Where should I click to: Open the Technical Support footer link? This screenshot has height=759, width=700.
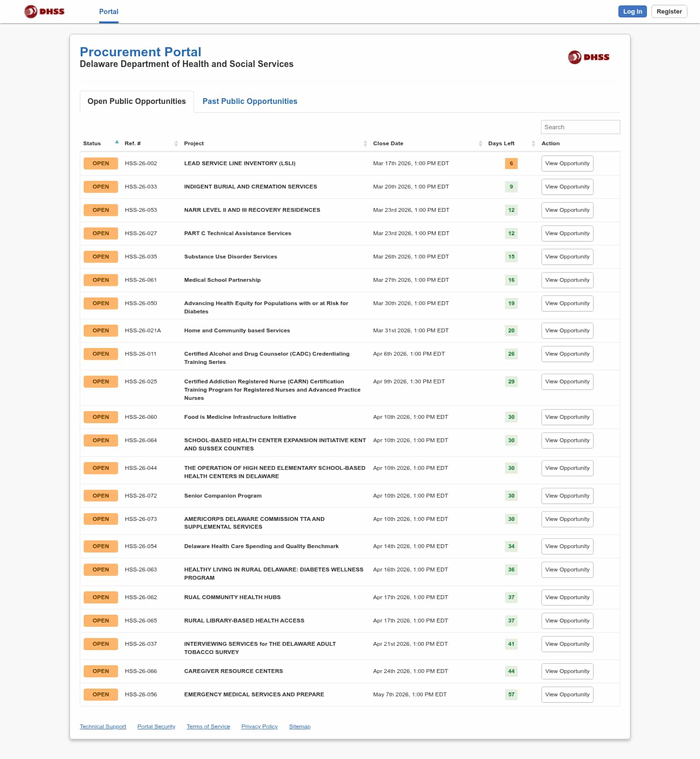tap(103, 727)
